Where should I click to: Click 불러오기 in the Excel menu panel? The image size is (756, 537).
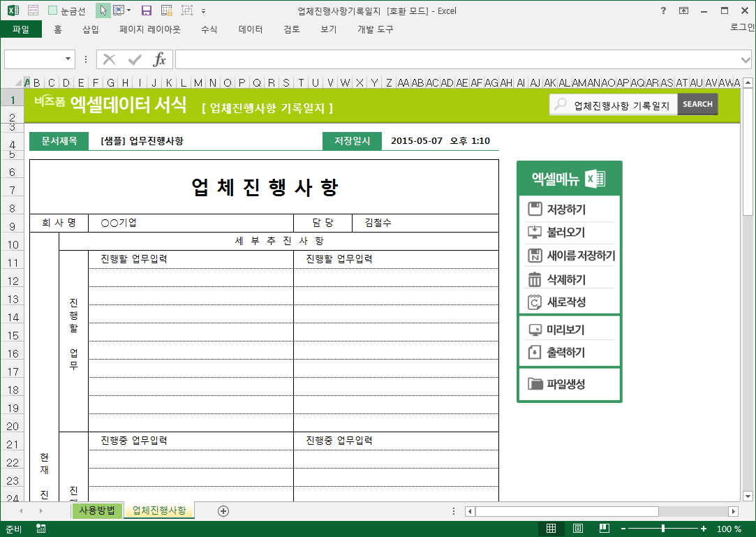[566, 233]
